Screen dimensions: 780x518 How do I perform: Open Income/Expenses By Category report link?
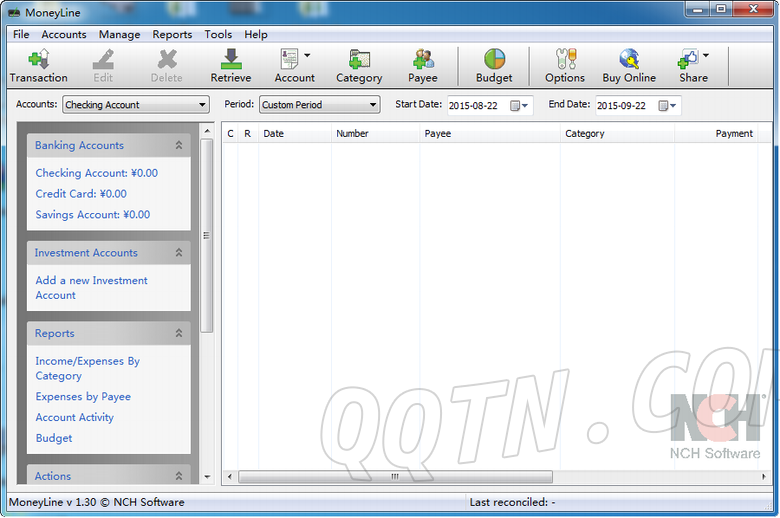click(88, 368)
